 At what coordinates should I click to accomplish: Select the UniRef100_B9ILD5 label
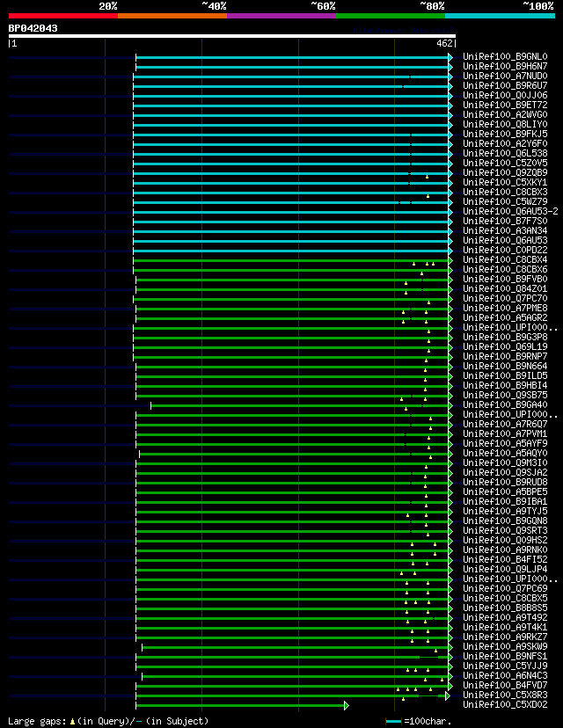click(505, 376)
